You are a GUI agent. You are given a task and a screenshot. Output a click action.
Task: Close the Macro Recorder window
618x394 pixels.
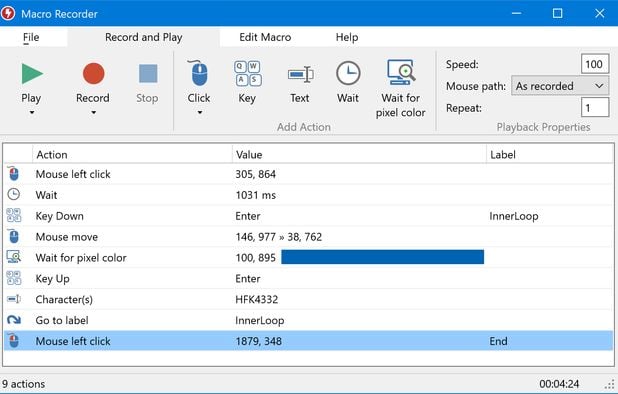point(599,13)
